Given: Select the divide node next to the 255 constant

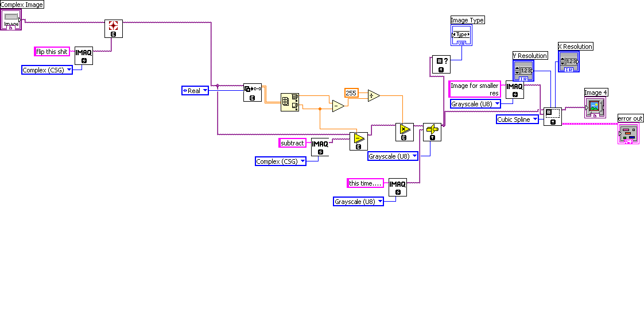Looking at the screenshot, I should click(373, 95).
